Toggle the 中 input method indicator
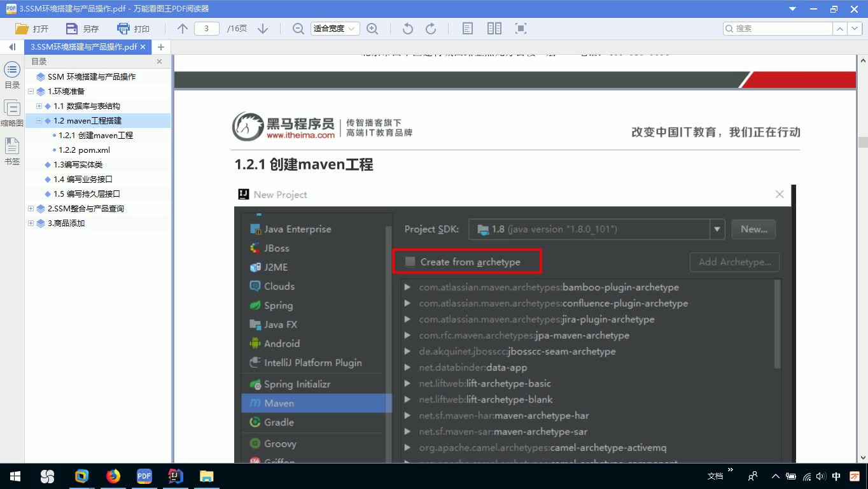The height and width of the screenshot is (489, 868). [x=836, y=476]
